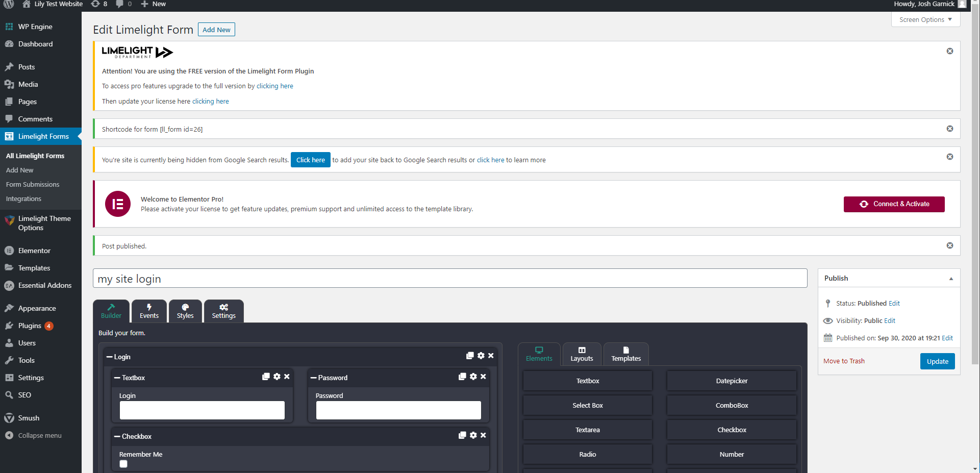Open the Layouts tab
Screen dimensions: 980x473
[582, 354]
